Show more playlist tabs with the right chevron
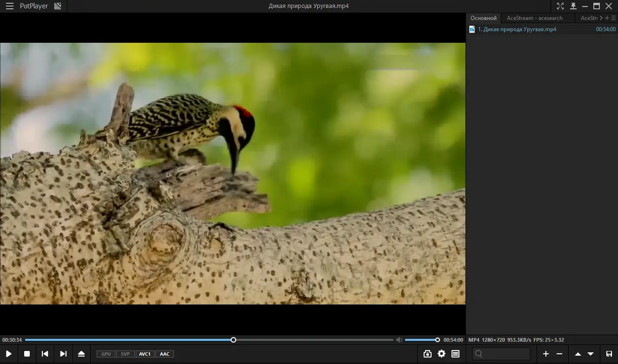The image size is (618, 364). coord(601,18)
